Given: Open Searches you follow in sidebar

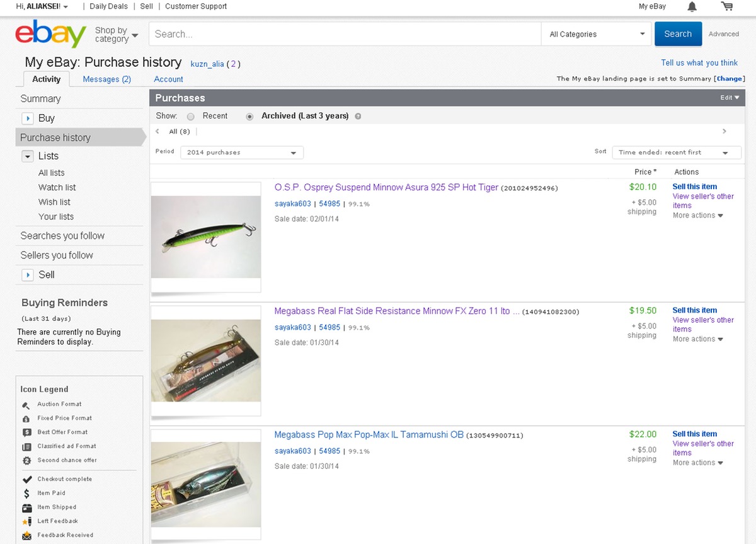Looking at the screenshot, I should coord(62,236).
